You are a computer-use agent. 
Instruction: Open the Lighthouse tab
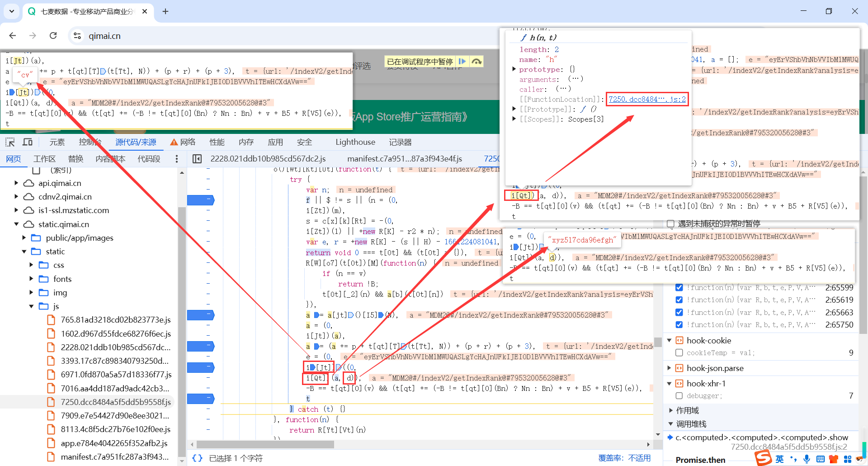click(355, 142)
